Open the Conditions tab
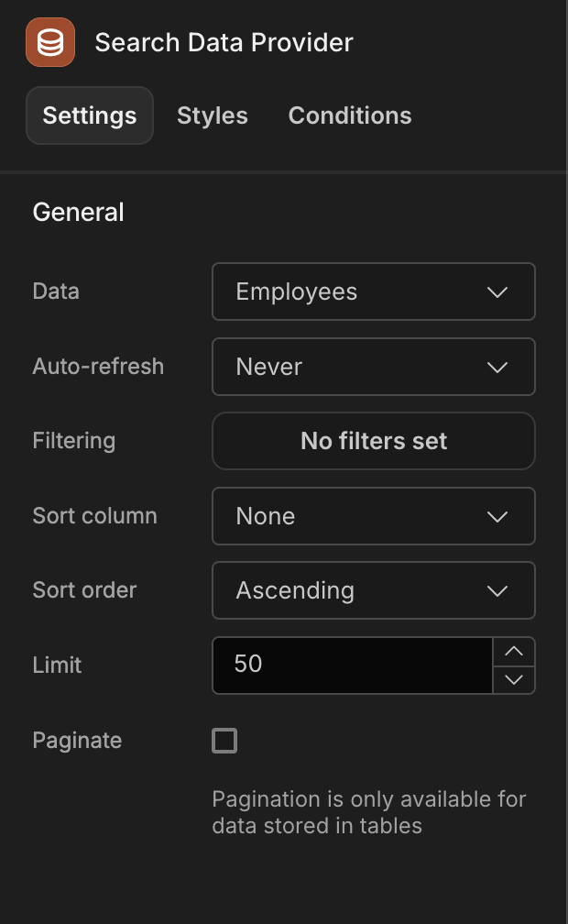 pyautogui.click(x=350, y=115)
